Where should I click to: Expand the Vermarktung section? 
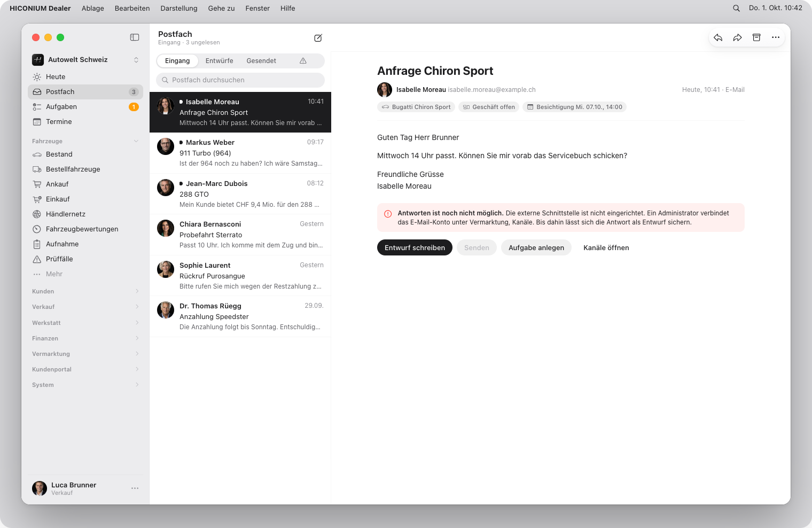click(85, 354)
